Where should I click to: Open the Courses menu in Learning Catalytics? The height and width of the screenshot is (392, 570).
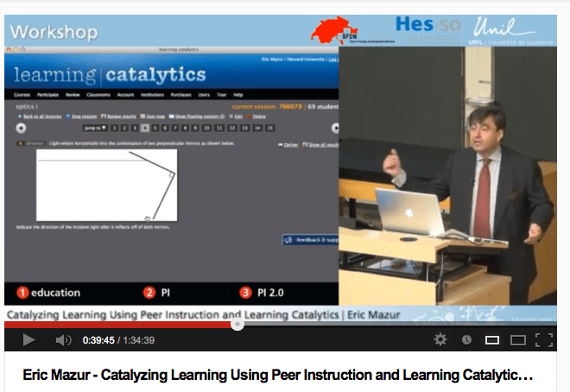(22, 95)
